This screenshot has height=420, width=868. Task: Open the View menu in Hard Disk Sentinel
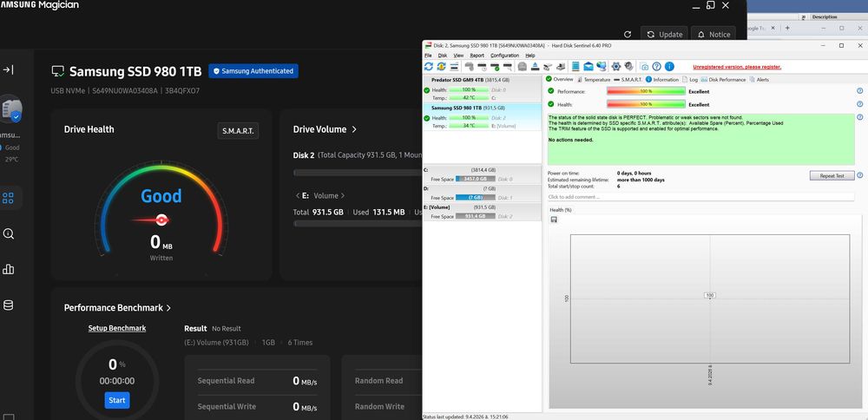point(459,56)
